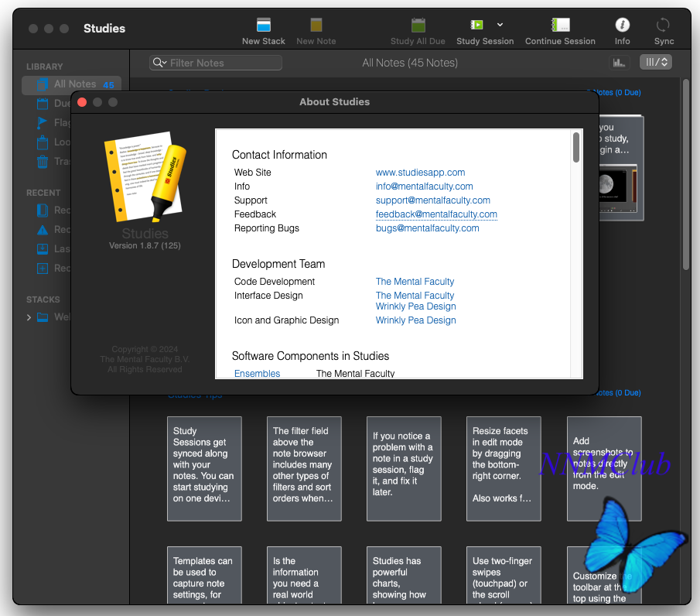Image resolution: width=700 pixels, height=616 pixels.
Task: Click the info@mentalfaculty.com email link
Action: pyautogui.click(x=424, y=187)
